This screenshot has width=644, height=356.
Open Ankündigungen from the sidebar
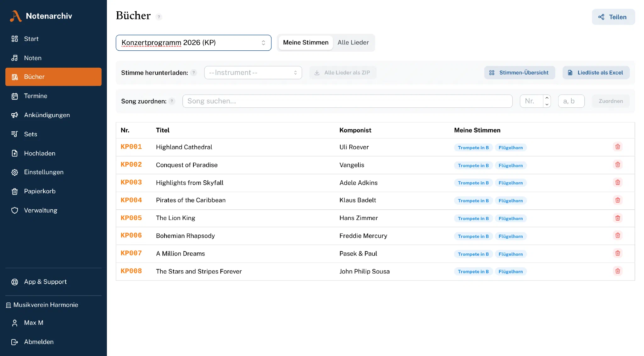pyautogui.click(x=53, y=115)
